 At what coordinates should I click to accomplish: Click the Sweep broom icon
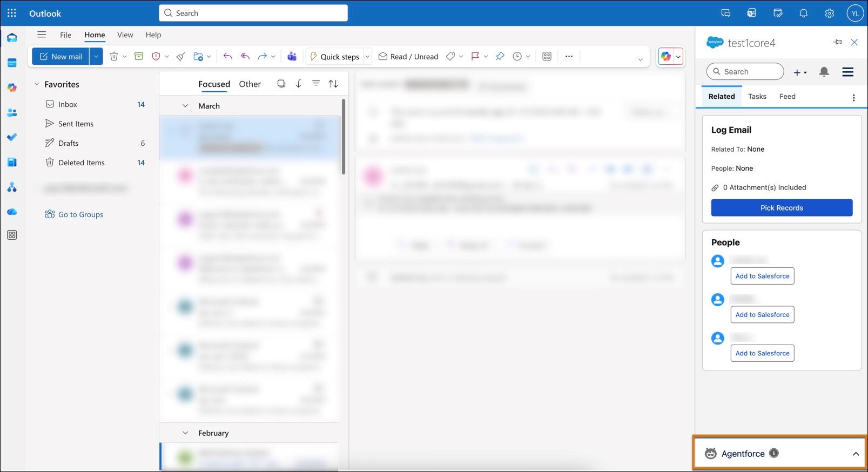coord(181,56)
